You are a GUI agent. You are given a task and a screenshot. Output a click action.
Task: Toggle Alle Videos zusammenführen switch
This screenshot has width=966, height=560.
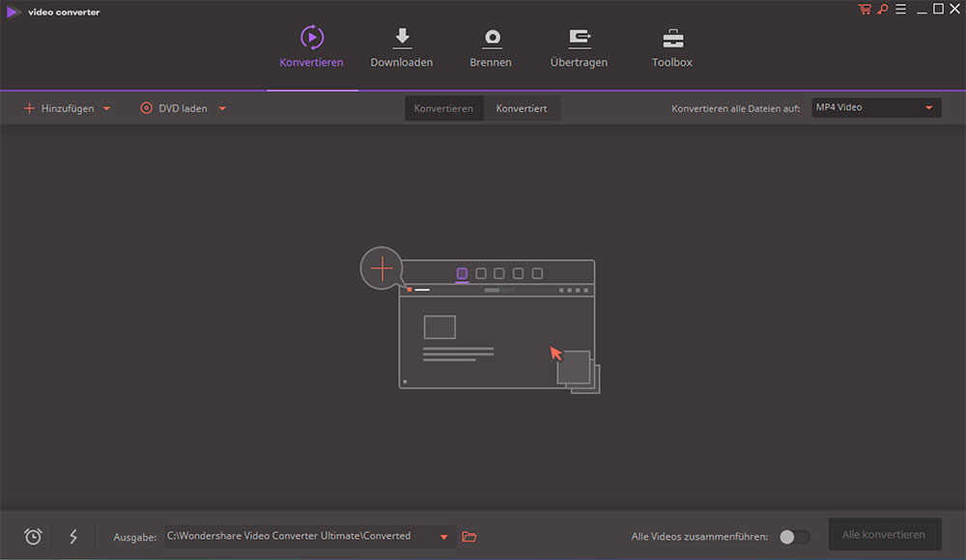(x=794, y=537)
